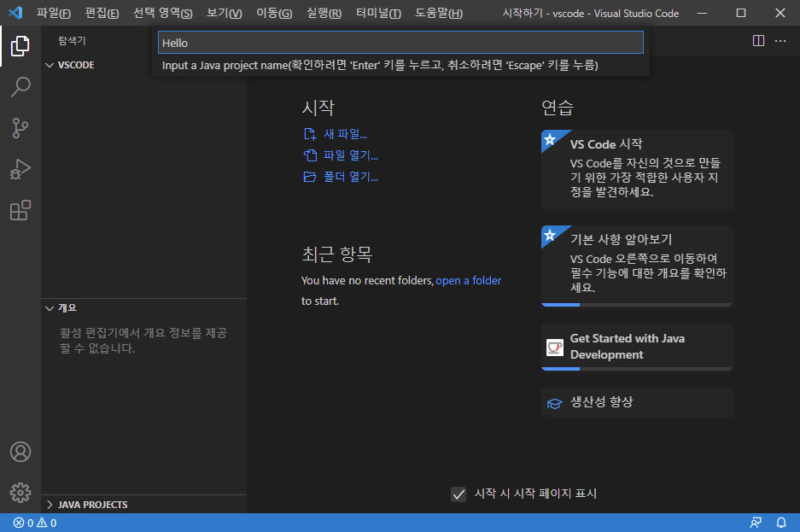Click the VS Code logo icon

(15, 13)
